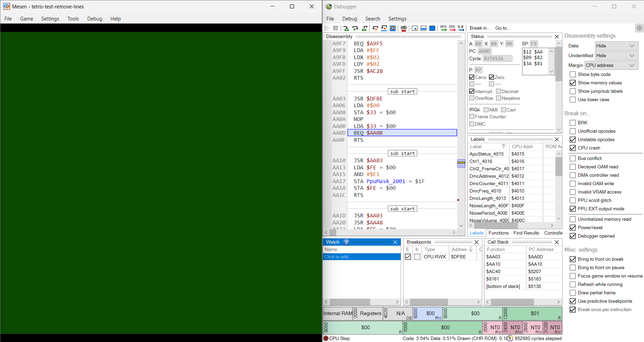Toggle Use lower case option
The height and width of the screenshot is (342, 644).
(x=573, y=99)
